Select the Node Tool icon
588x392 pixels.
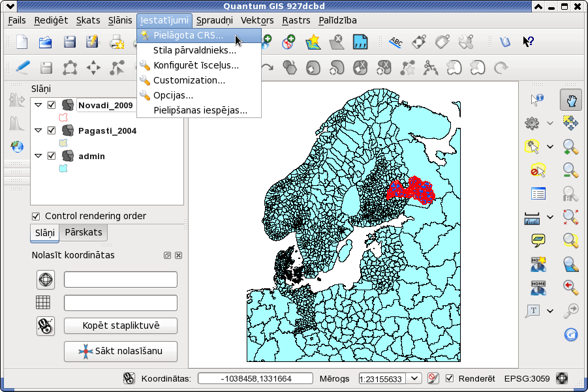click(x=117, y=68)
